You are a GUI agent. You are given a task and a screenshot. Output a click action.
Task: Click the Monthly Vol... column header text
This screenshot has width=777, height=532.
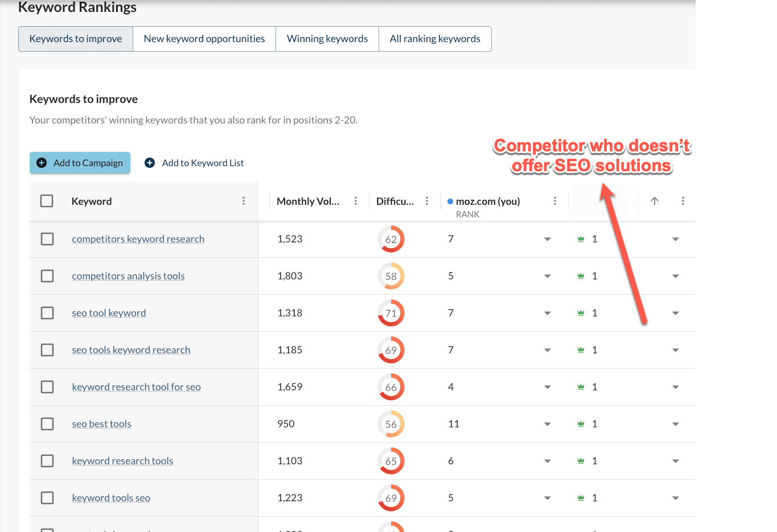[x=307, y=201]
